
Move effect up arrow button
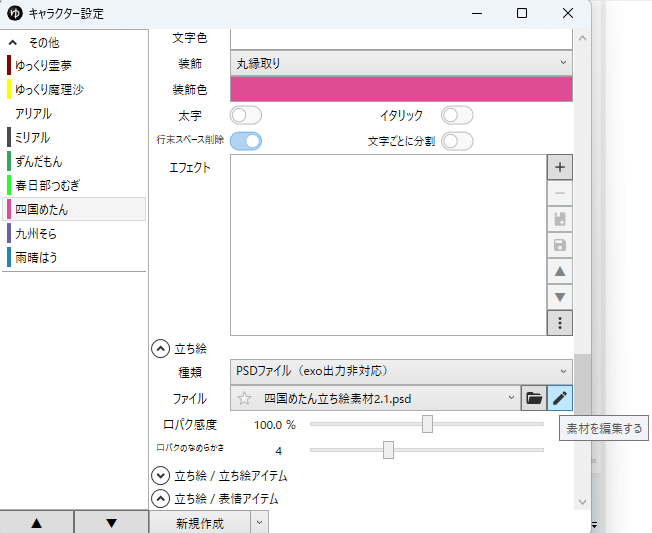[560, 271]
